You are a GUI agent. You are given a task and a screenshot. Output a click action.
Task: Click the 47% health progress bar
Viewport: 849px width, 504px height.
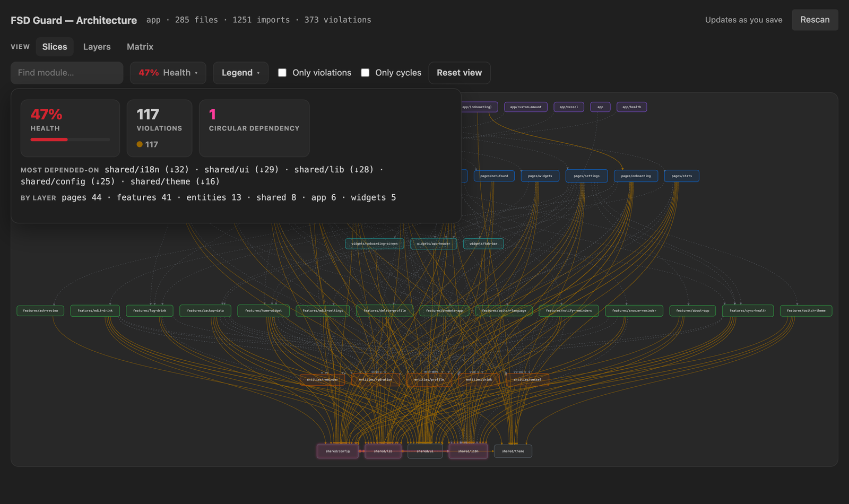[70, 140]
